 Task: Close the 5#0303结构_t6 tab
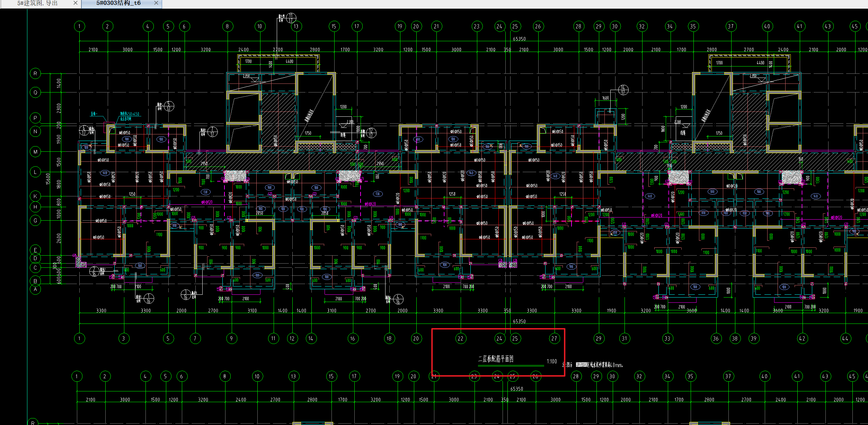tap(156, 3)
